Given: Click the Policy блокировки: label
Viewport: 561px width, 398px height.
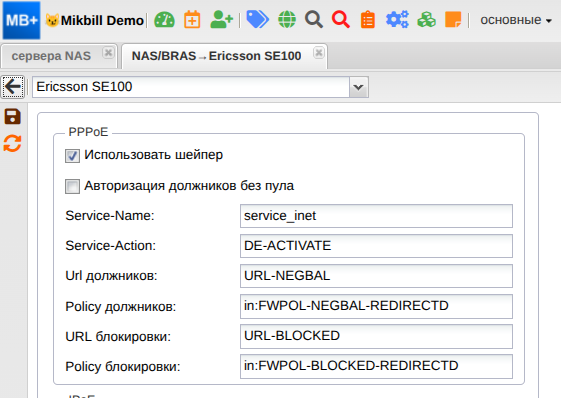Looking at the screenshot, I should click(123, 367).
